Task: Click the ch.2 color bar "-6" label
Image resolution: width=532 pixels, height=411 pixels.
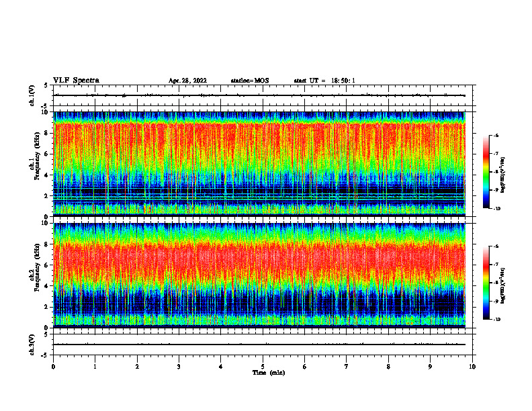Action: 496,246
